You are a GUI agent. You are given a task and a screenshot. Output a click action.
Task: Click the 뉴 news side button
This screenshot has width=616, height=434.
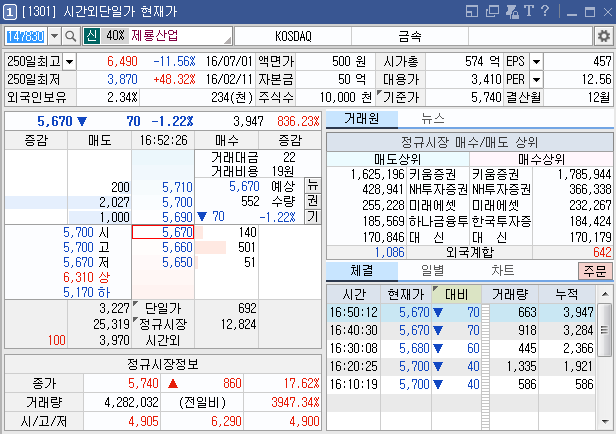[313, 185]
